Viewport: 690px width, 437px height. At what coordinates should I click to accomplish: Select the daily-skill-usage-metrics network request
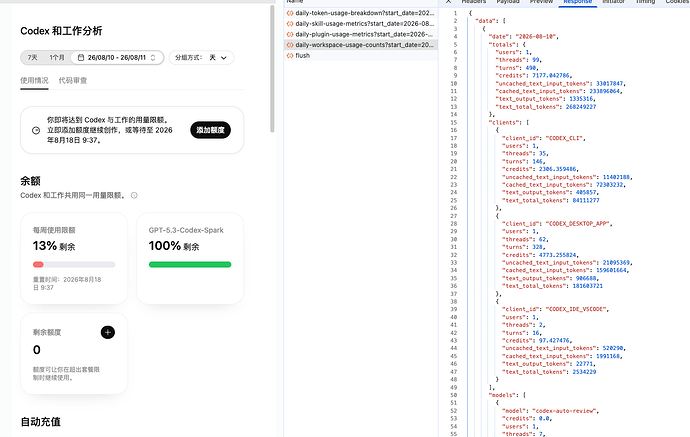tap(361, 24)
